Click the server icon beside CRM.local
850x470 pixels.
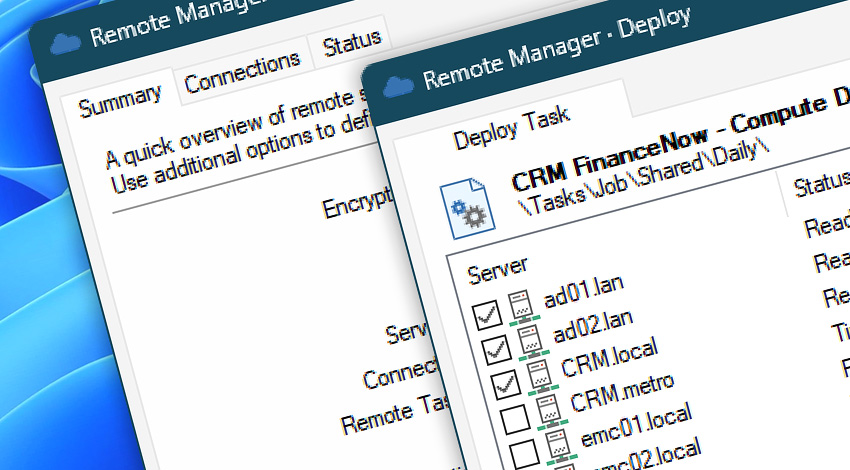tap(543, 377)
